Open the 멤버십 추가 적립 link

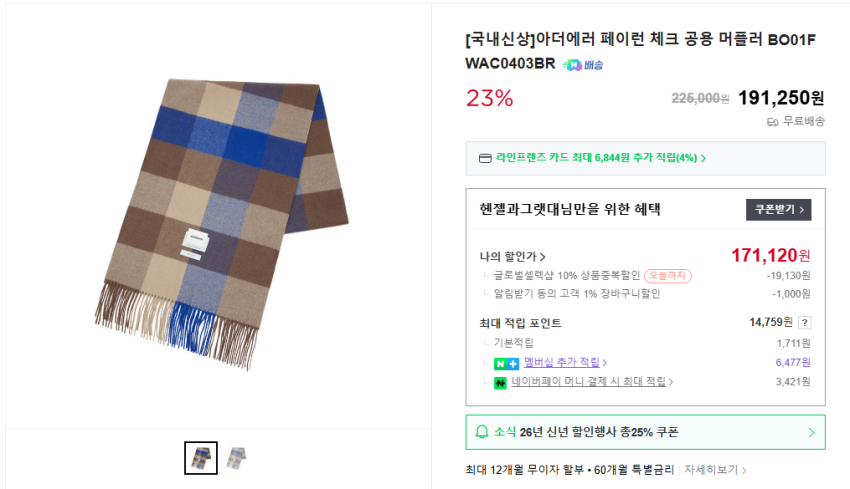click(x=565, y=362)
